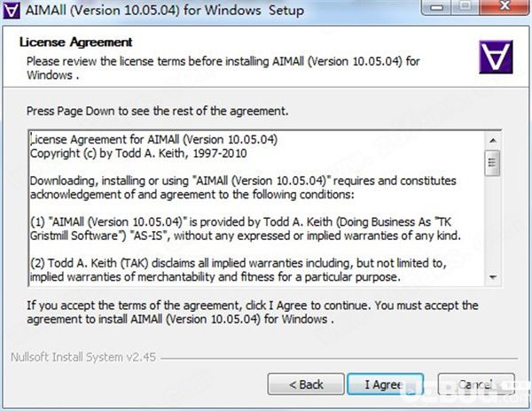
Task: Click the "If you accept the terms" text
Action: click(x=253, y=312)
